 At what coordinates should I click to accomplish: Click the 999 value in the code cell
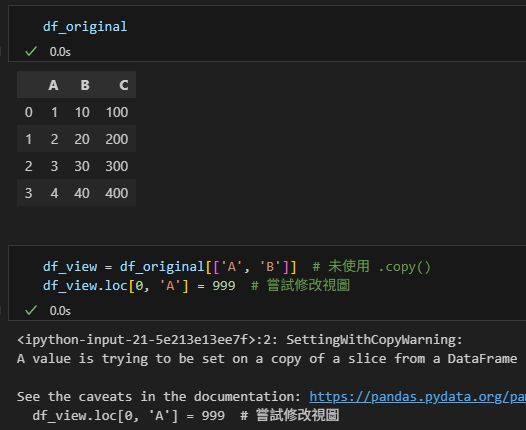[224, 286]
